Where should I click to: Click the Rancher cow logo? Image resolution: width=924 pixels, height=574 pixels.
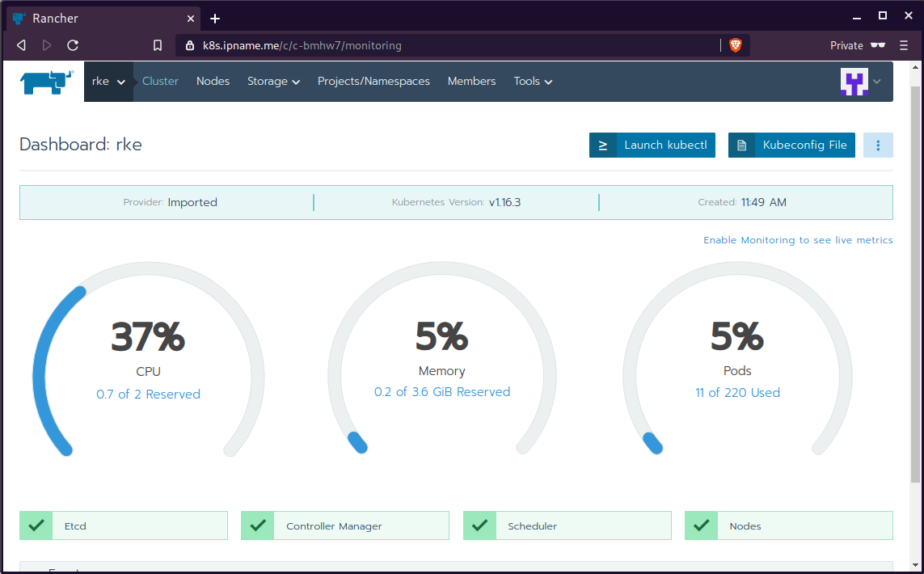(x=47, y=82)
